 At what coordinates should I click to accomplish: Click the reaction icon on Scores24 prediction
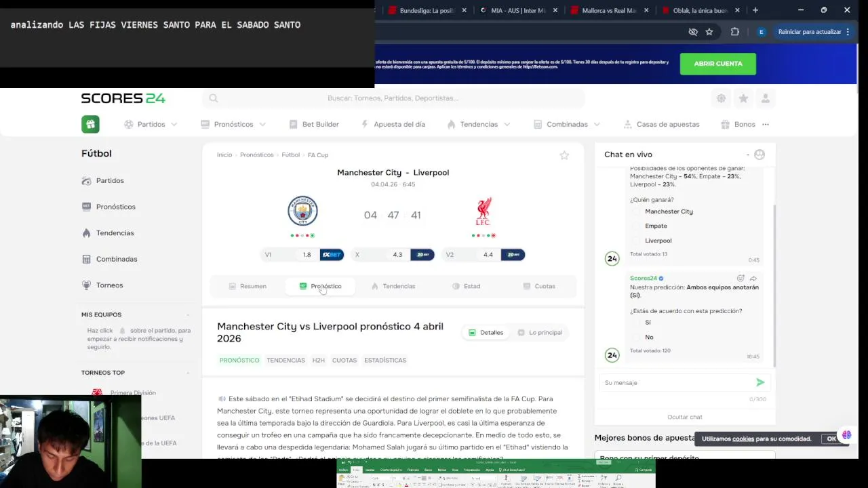[741, 279]
